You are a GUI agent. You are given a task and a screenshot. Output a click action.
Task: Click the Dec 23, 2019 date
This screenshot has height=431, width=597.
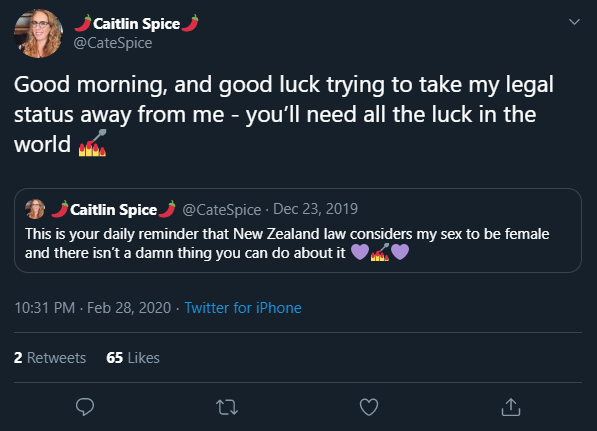click(x=315, y=209)
